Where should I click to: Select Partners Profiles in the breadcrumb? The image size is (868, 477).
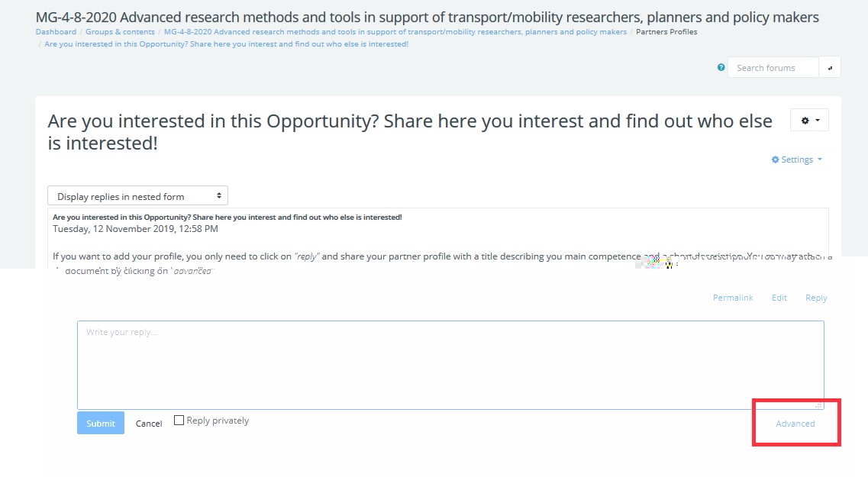pos(666,32)
